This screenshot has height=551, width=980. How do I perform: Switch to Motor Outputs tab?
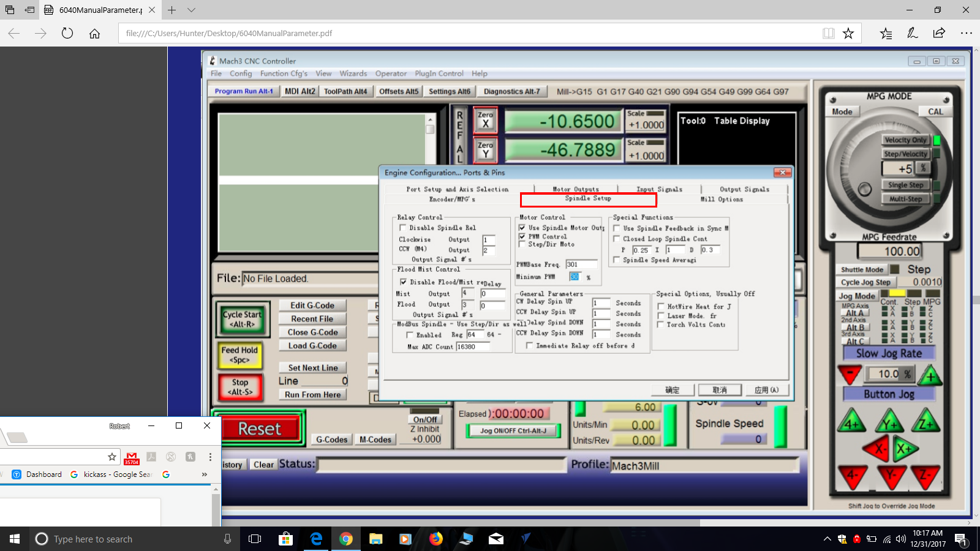tap(576, 189)
